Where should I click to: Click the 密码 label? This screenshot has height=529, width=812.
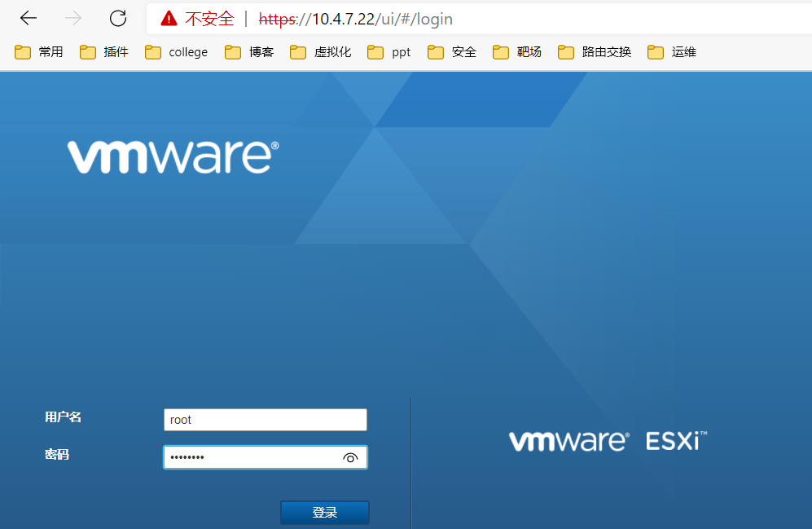coord(56,454)
